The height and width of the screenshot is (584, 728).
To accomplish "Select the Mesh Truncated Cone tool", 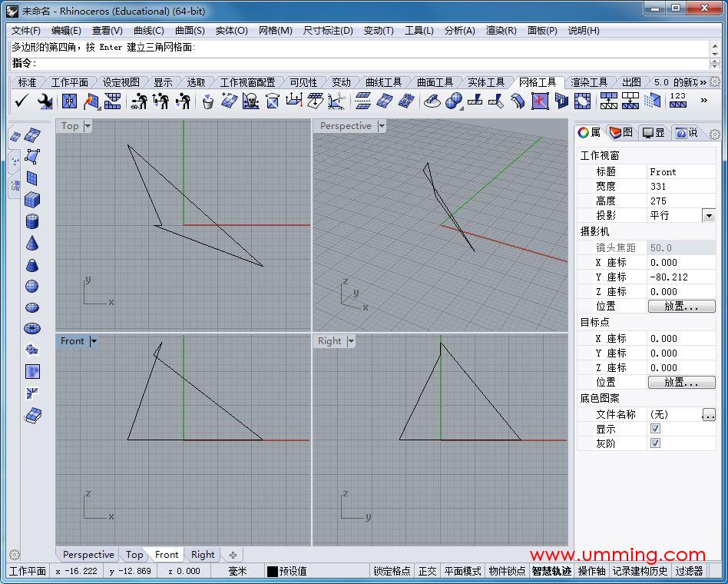I will click(32, 265).
